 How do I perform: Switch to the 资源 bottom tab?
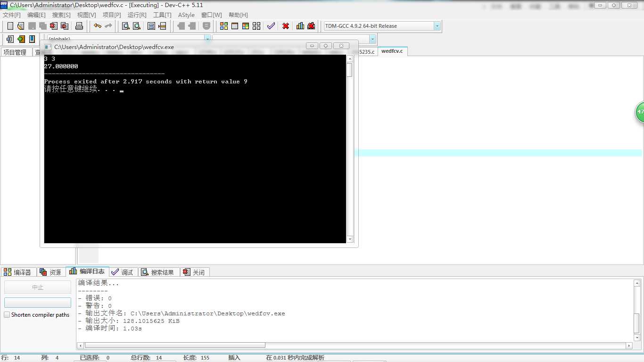[51, 272]
